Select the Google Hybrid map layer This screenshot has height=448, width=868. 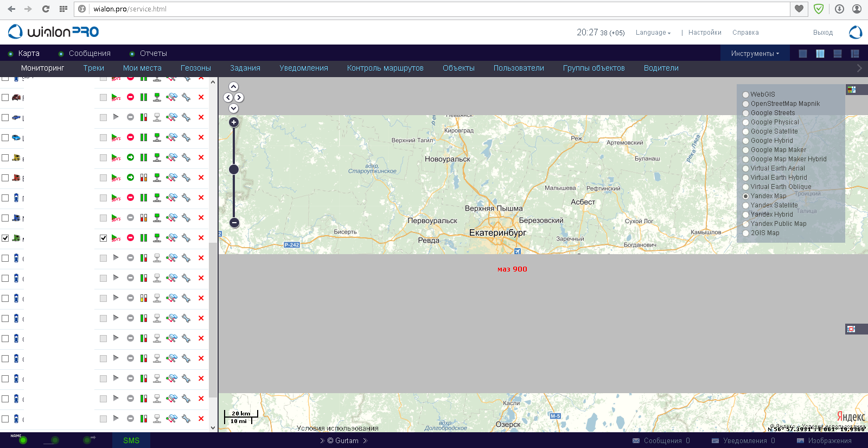pyautogui.click(x=746, y=141)
